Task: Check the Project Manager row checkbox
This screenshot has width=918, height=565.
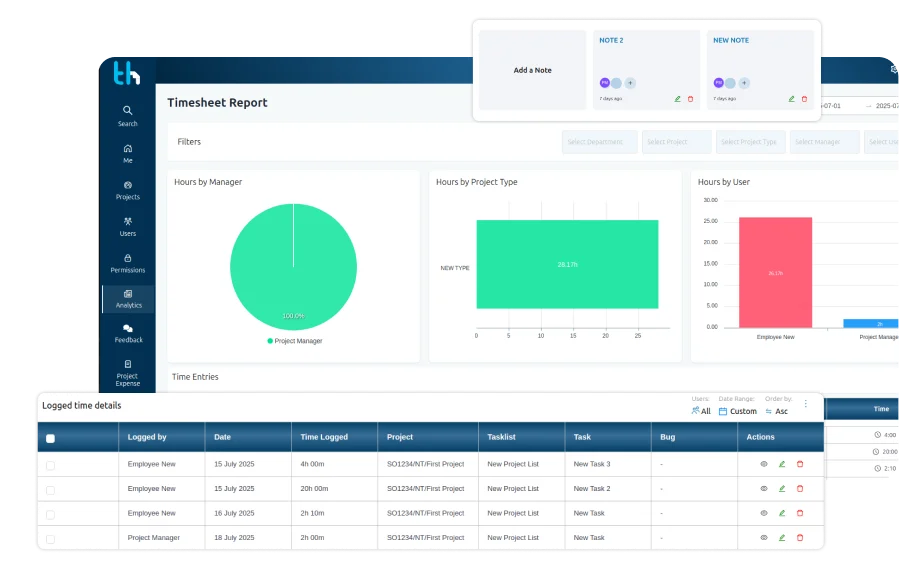Action: [x=50, y=539]
